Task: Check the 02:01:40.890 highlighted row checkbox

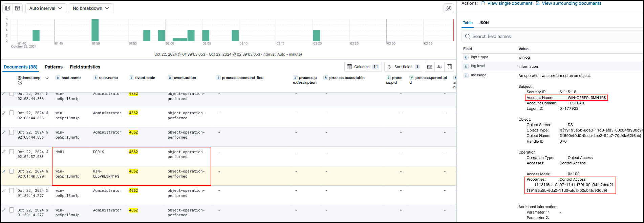Action: pyautogui.click(x=12, y=171)
